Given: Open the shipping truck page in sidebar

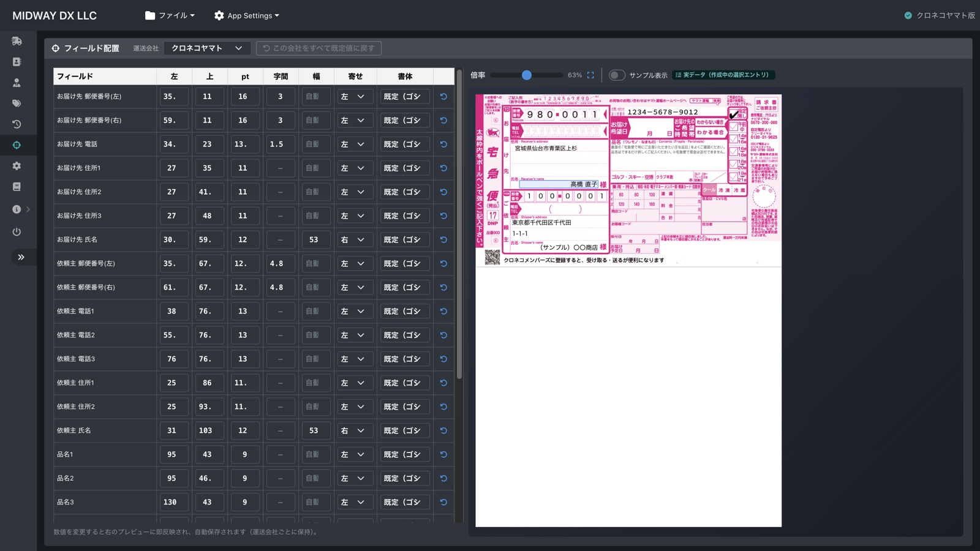Looking at the screenshot, I should 17,41.
